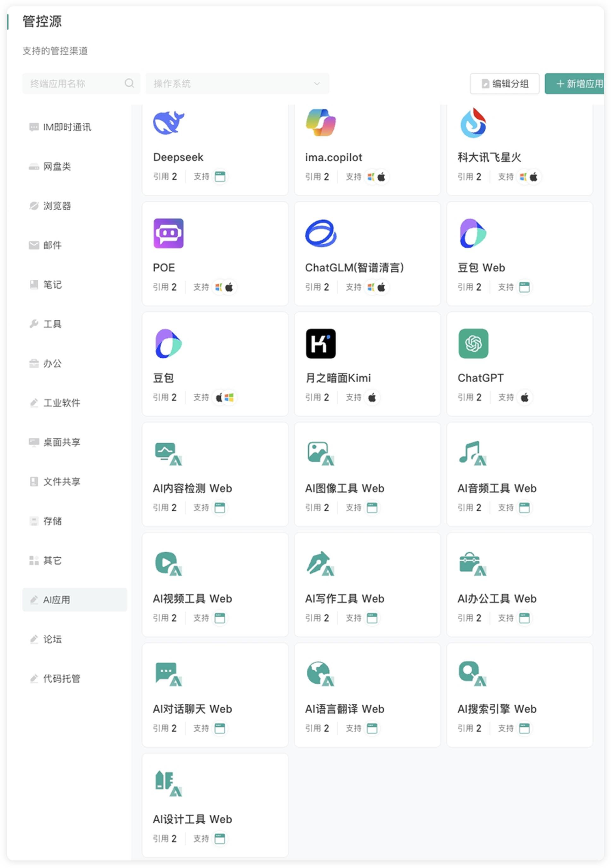Screen dimensions: 611x868
Task: Open the AI设计工具 Web card
Action: 215,805
